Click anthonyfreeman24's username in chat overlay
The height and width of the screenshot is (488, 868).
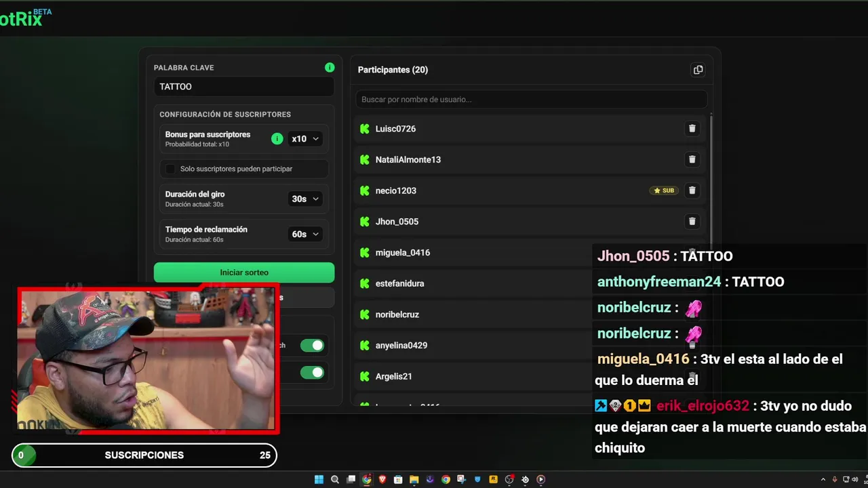coord(658,282)
